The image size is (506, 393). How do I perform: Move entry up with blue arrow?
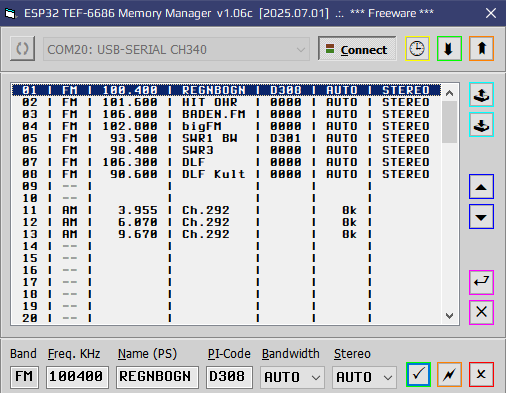pos(481,187)
